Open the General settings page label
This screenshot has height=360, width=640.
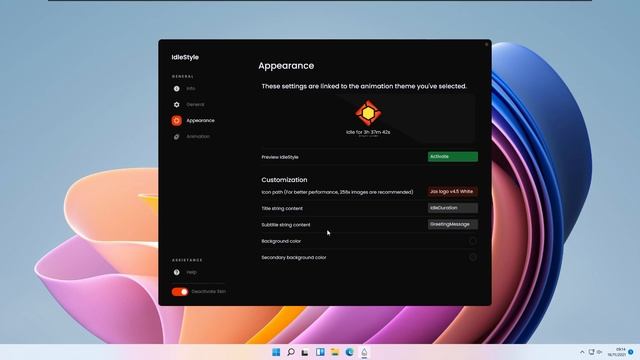pos(195,104)
